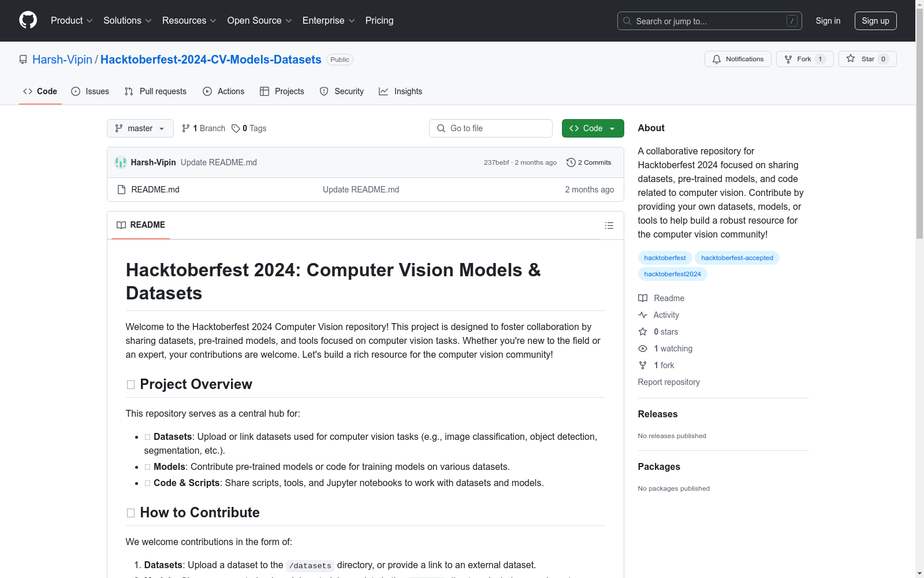Click the file icon beside README.md
The image size is (924, 578).
(121, 190)
